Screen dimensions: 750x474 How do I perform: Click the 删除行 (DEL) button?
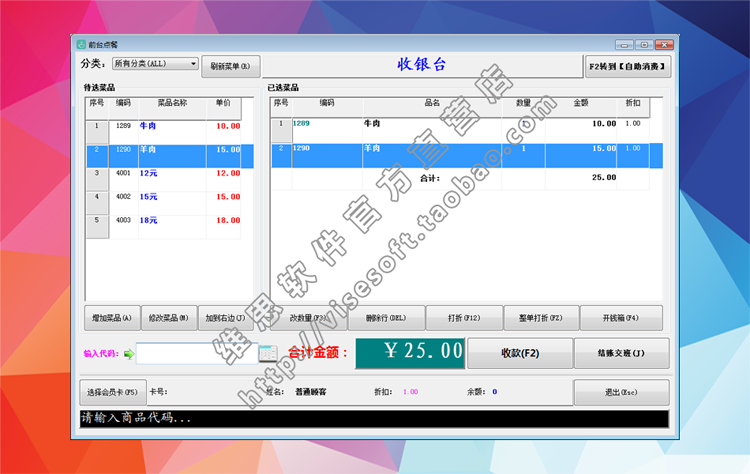[x=385, y=318]
